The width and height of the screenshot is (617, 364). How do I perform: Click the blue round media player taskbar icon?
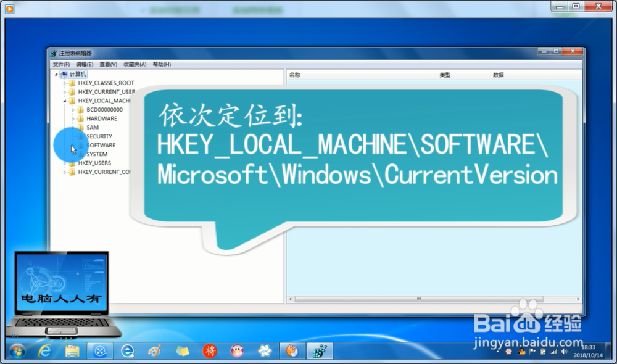click(100, 350)
